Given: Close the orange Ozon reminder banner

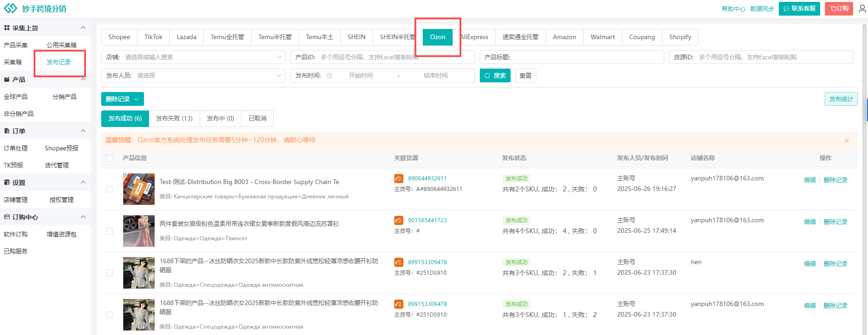Looking at the screenshot, I should click(846, 141).
